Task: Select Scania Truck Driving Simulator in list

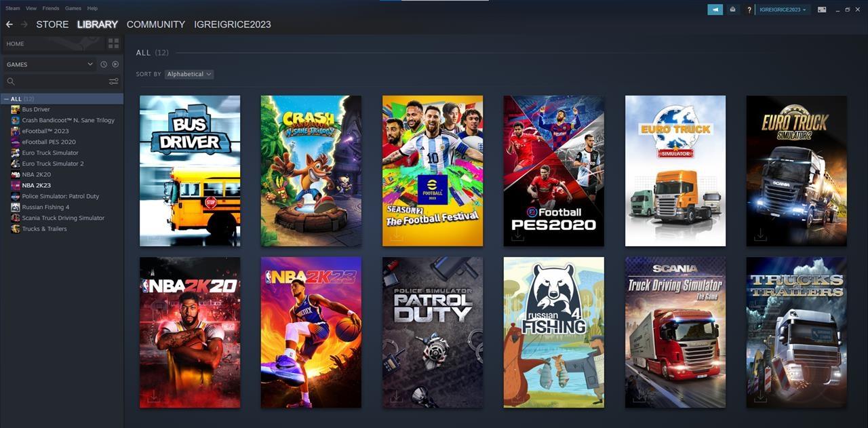Action: 62,218
